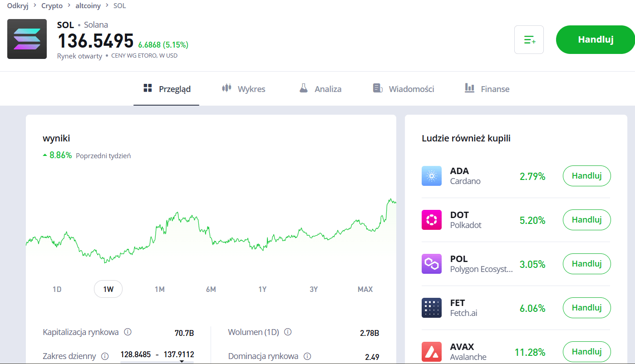Click the DOT 5.20% change value
Screen dimensions: 635x364
point(533,220)
